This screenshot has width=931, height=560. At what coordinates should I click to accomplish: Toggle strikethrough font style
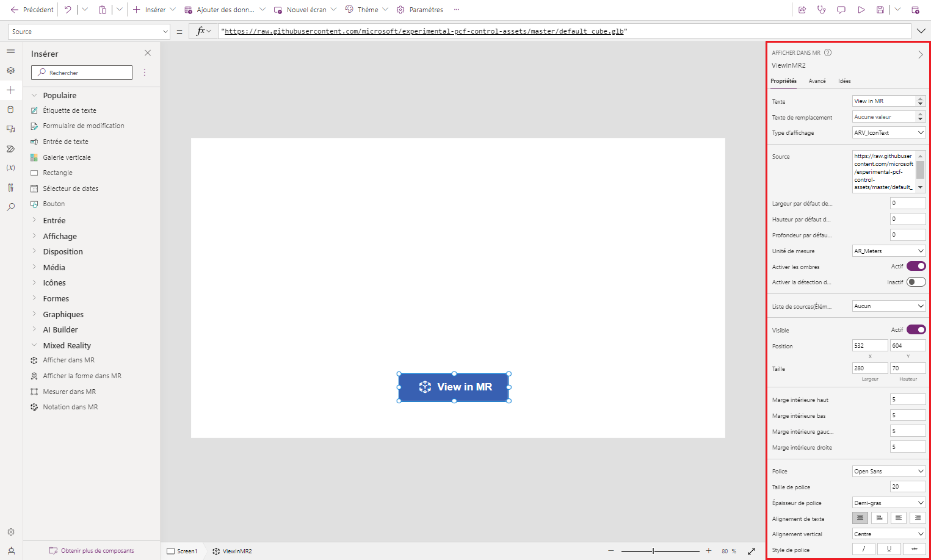point(915,549)
